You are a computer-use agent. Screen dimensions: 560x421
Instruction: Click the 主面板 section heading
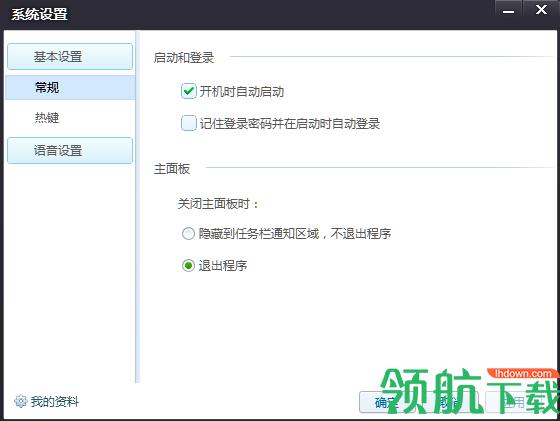[172, 169]
